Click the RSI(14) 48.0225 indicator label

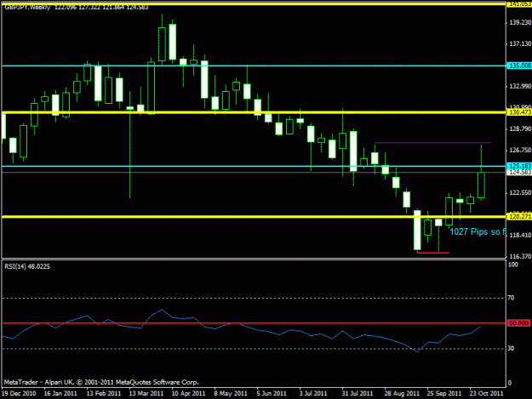pos(27,266)
